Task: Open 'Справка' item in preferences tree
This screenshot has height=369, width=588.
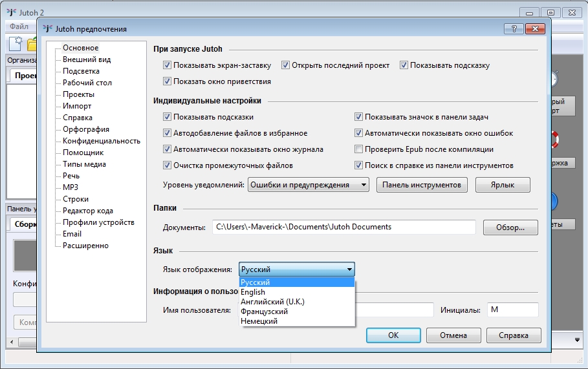Action: (x=77, y=117)
